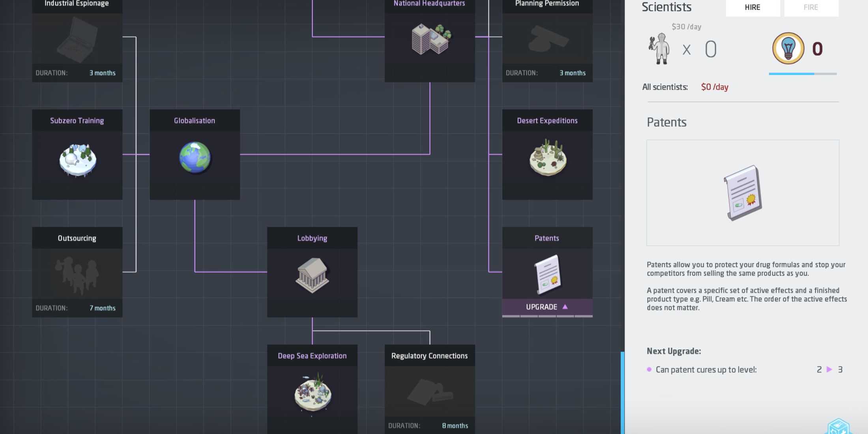This screenshot has width=868, height=434.
Task: Click the Globalisation globe icon
Action: 195,158
